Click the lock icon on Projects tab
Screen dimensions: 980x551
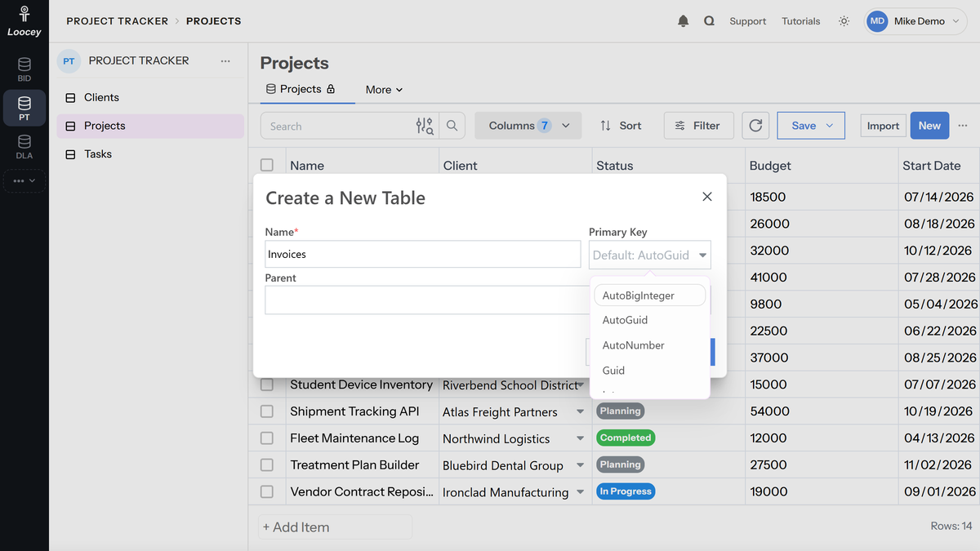pyautogui.click(x=331, y=89)
